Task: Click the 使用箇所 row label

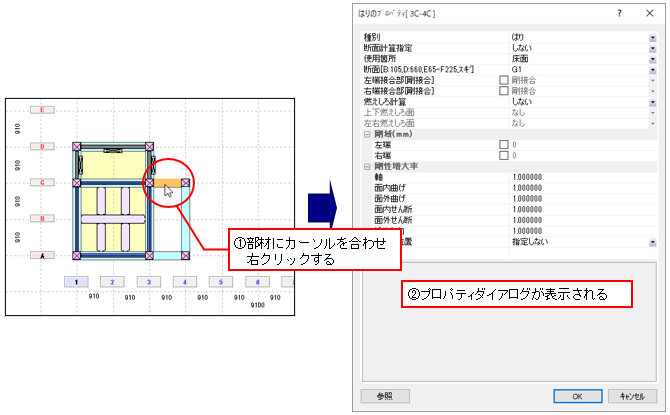Action: coord(380,59)
